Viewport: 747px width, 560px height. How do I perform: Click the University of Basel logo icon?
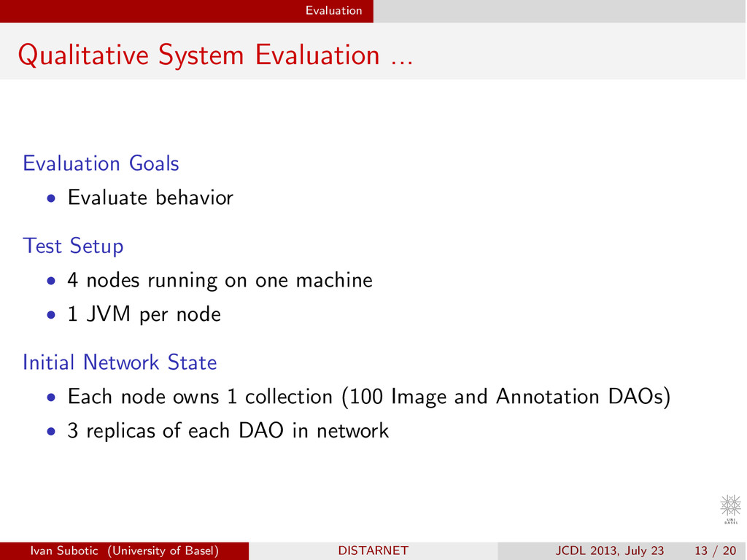[730, 509]
